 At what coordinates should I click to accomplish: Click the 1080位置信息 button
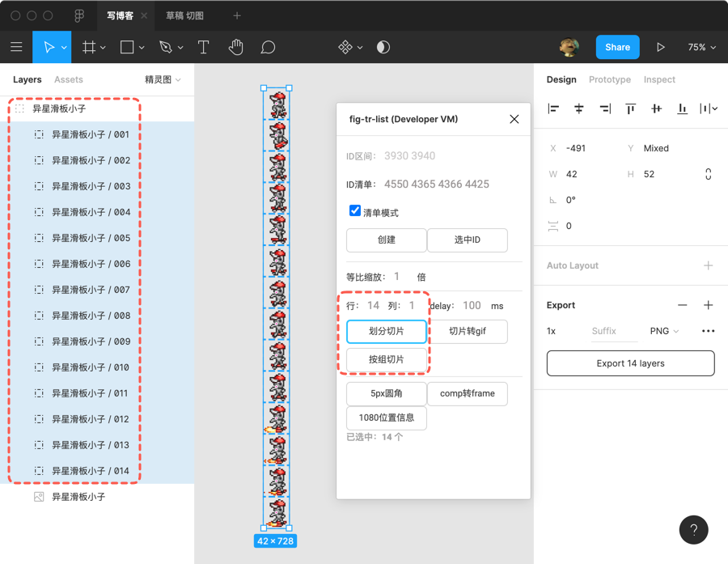click(x=387, y=418)
